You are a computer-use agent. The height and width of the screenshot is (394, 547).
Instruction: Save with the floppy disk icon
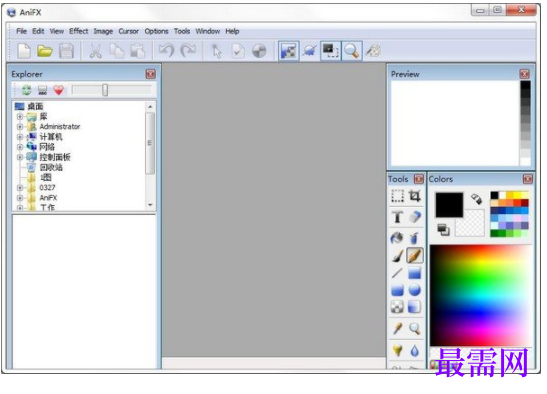(x=66, y=51)
